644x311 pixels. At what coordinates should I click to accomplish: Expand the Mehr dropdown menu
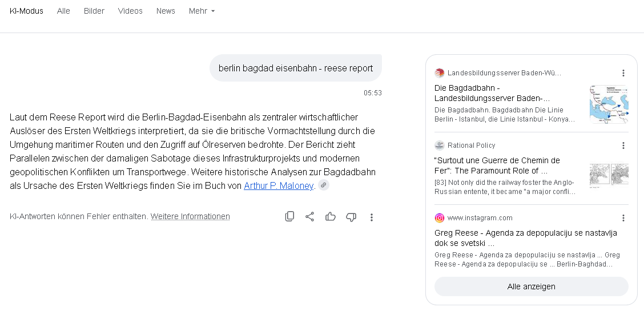point(202,11)
